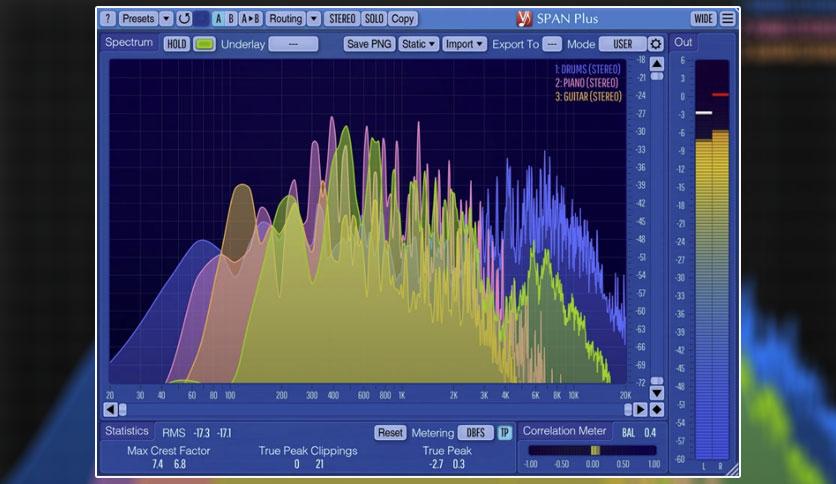Open the help question mark button
Screen dimensions: 836x484
[x=108, y=19]
